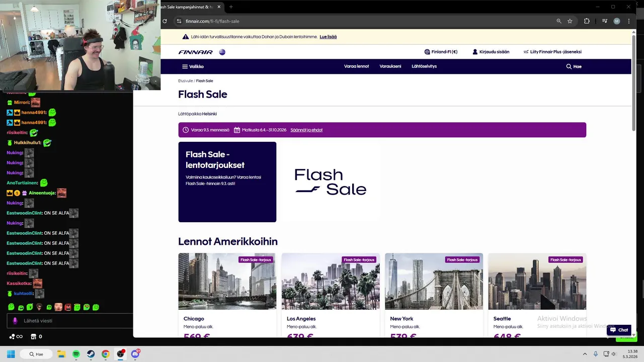Screen dimensions: 644x362
Task: Open the Chrome three-dot menu
Action: [628, 21]
